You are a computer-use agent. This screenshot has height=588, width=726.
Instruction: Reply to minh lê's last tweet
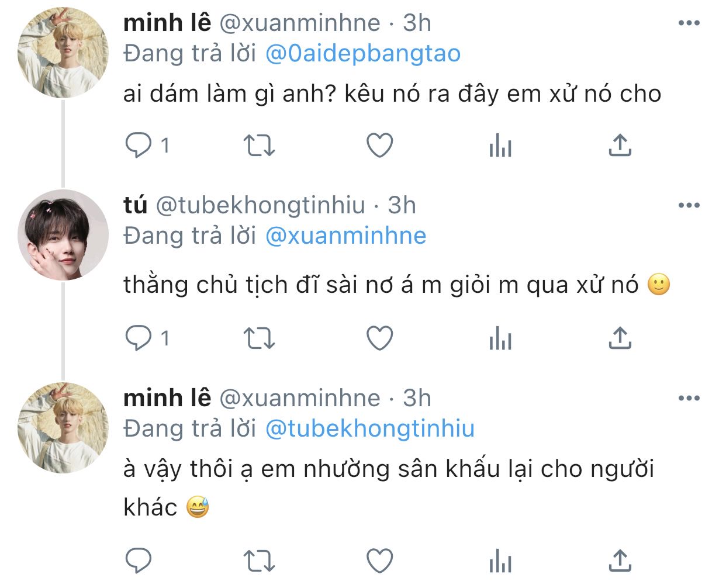tap(139, 561)
